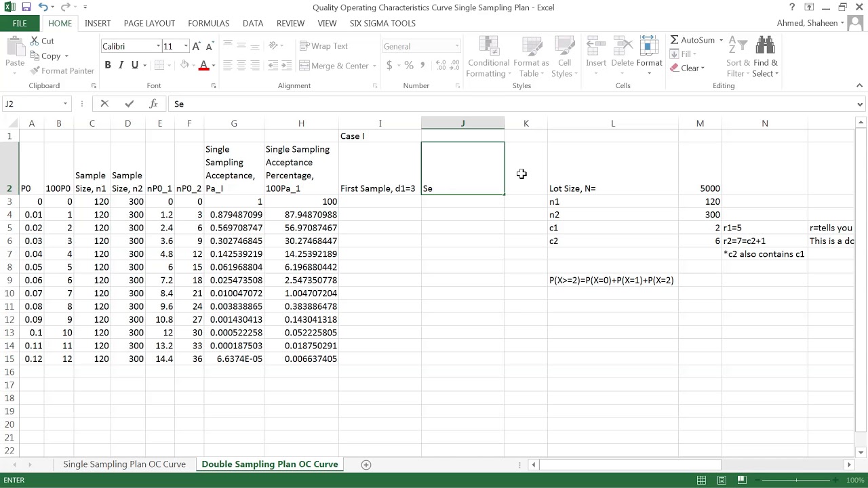Switch to the PAGE LAYOUT tab

point(149,23)
